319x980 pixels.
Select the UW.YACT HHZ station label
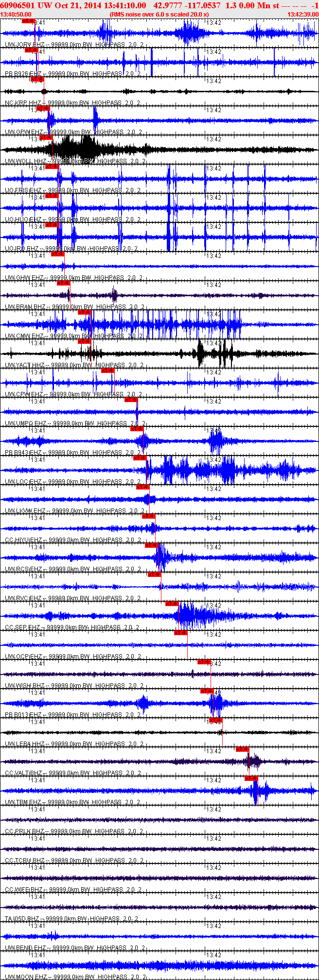(x=25, y=365)
